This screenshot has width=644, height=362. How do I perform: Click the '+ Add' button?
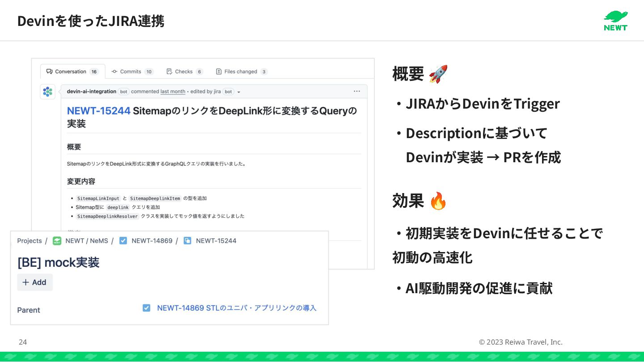click(x=35, y=282)
